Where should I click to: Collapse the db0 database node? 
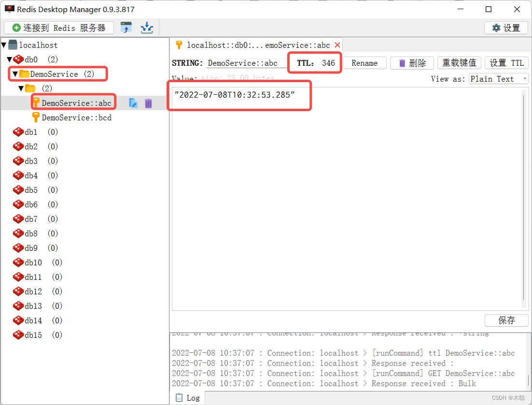tap(10, 59)
